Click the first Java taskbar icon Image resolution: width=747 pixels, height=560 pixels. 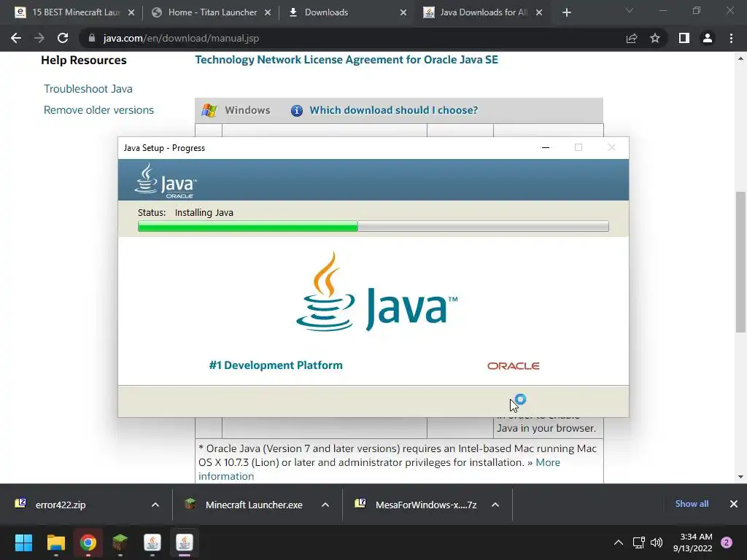click(x=152, y=542)
